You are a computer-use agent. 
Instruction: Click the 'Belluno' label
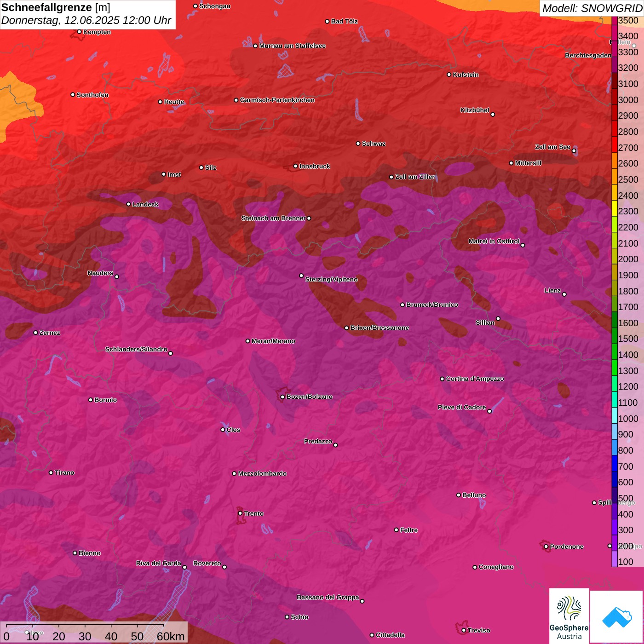coord(474,495)
